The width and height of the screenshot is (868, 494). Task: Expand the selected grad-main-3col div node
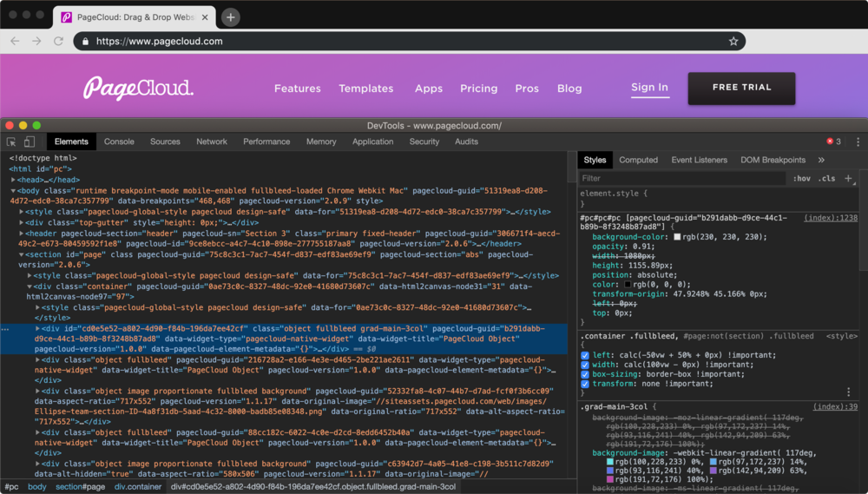point(37,328)
